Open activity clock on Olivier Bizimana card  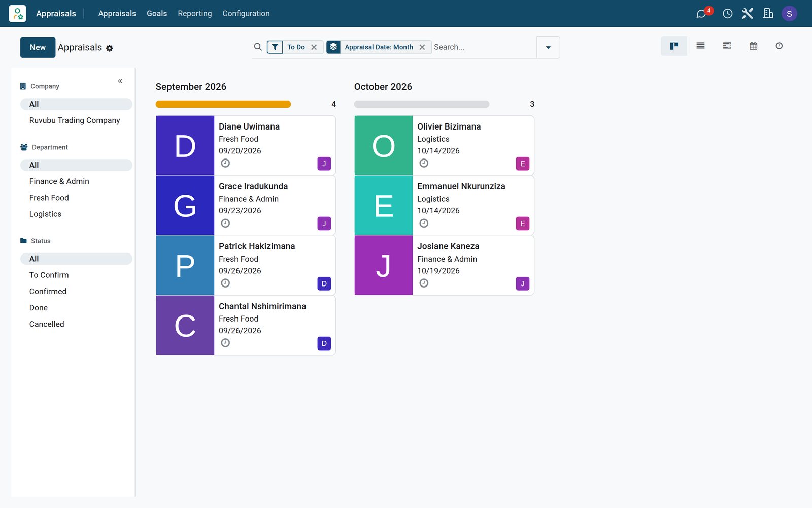pos(424,163)
